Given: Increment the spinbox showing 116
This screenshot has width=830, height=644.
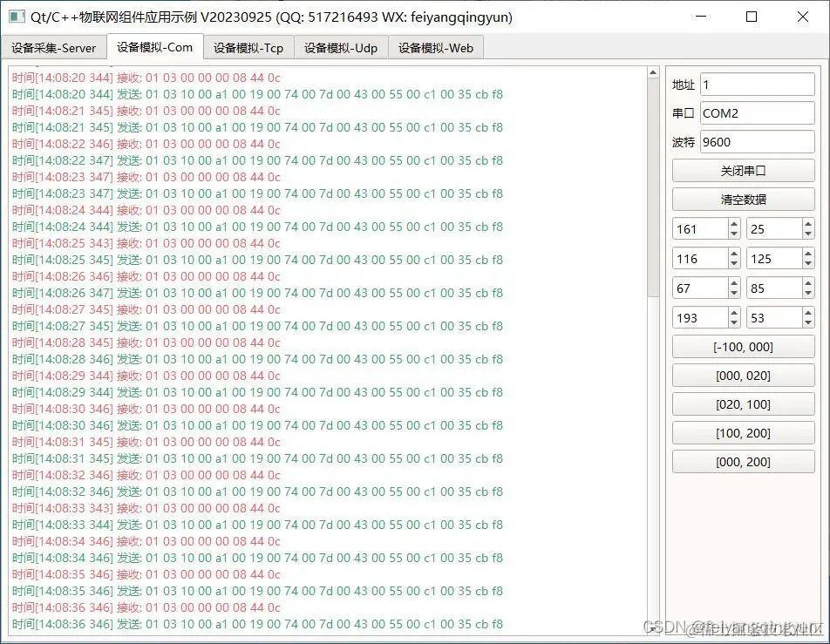Looking at the screenshot, I should coord(734,252).
